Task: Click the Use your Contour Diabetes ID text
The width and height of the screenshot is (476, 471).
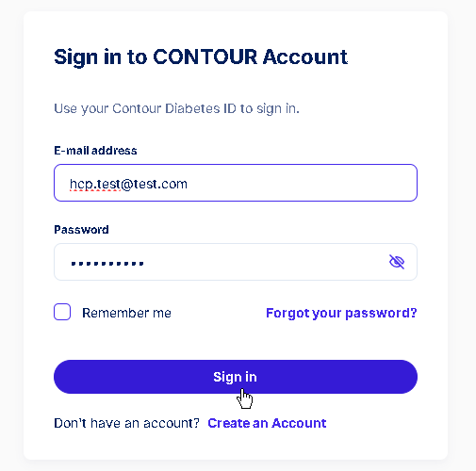Action: pyautogui.click(x=176, y=108)
